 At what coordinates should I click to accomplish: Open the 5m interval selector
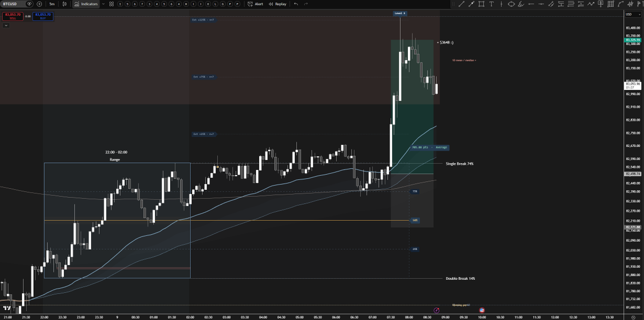tap(52, 4)
